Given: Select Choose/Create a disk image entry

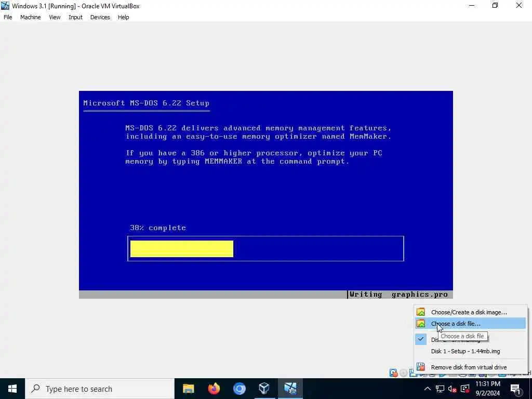Looking at the screenshot, I should coord(471,312).
